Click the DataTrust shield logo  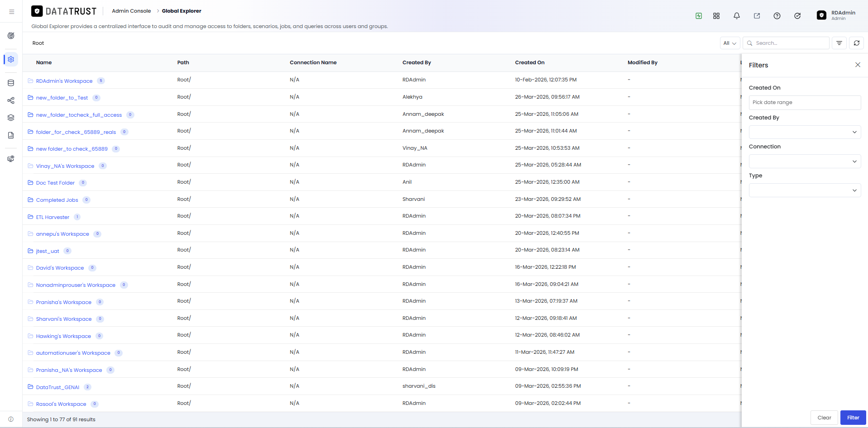37,11
